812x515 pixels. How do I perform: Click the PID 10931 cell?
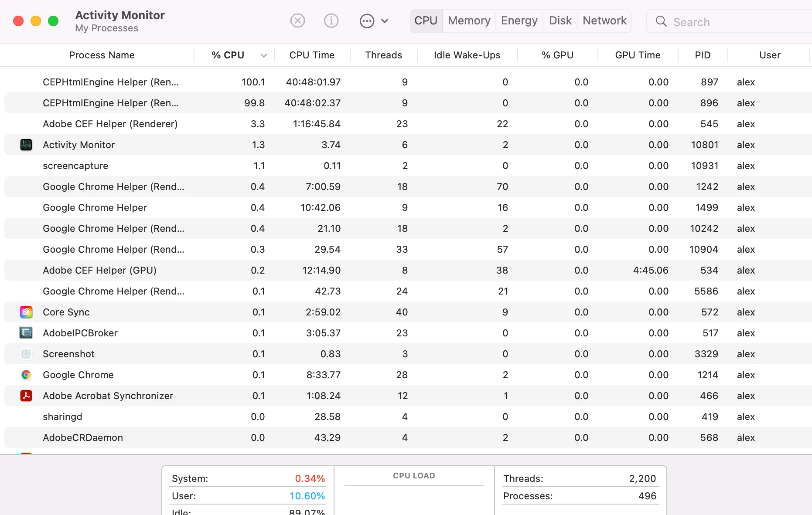click(x=705, y=166)
